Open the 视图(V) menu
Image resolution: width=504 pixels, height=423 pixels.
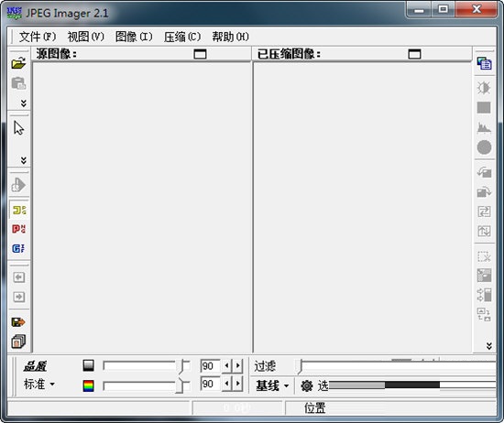[x=86, y=37]
